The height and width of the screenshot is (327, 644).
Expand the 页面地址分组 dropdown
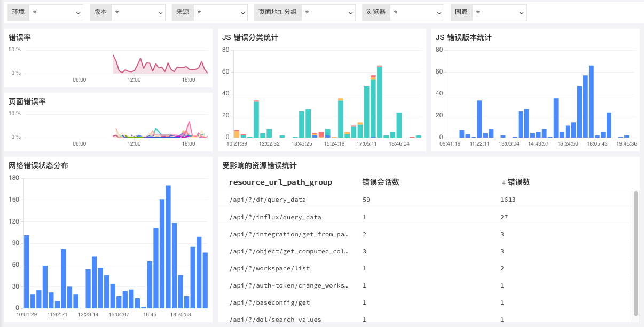pyautogui.click(x=328, y=12)
